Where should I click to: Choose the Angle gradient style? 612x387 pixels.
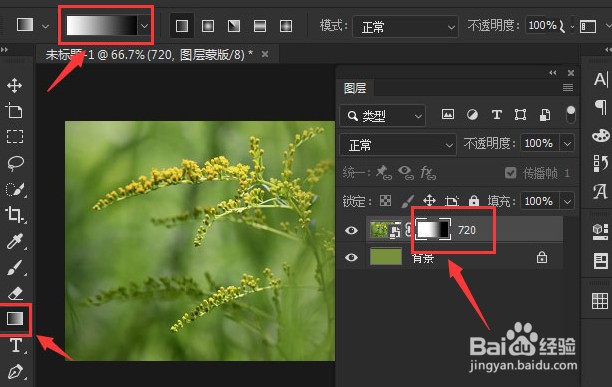[234, 26]
